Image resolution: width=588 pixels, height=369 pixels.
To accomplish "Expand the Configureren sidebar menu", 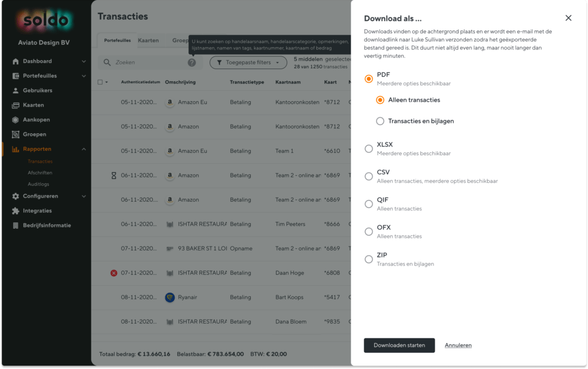I will [84, 197].
